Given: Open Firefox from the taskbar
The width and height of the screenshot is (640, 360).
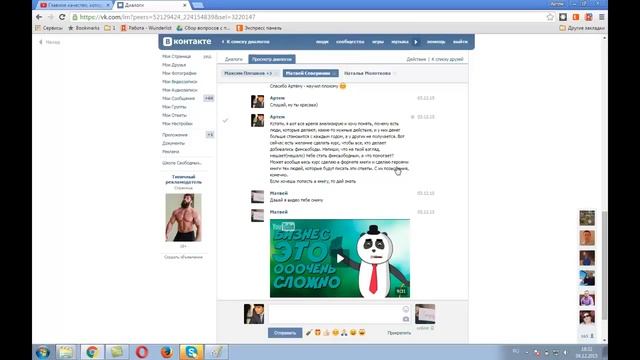Looking at the screenshot, I should tap(167, 352).
